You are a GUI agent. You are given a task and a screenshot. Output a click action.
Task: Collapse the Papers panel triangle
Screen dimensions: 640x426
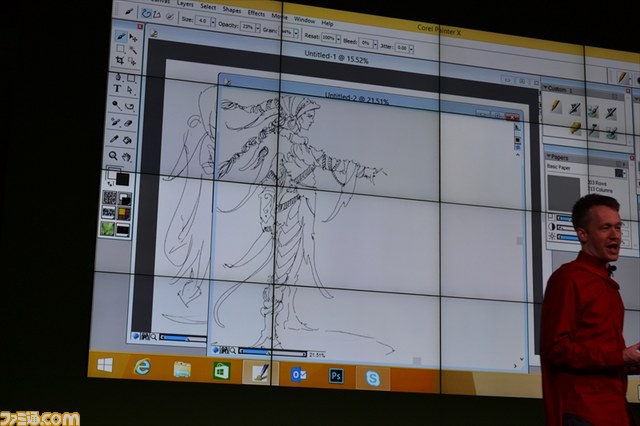[x=549, y=156]
